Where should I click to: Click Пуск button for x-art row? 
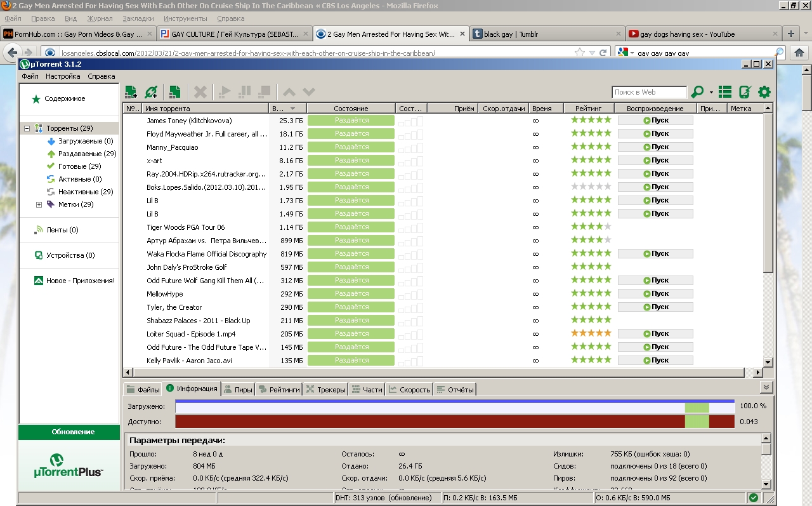(655, 160)
